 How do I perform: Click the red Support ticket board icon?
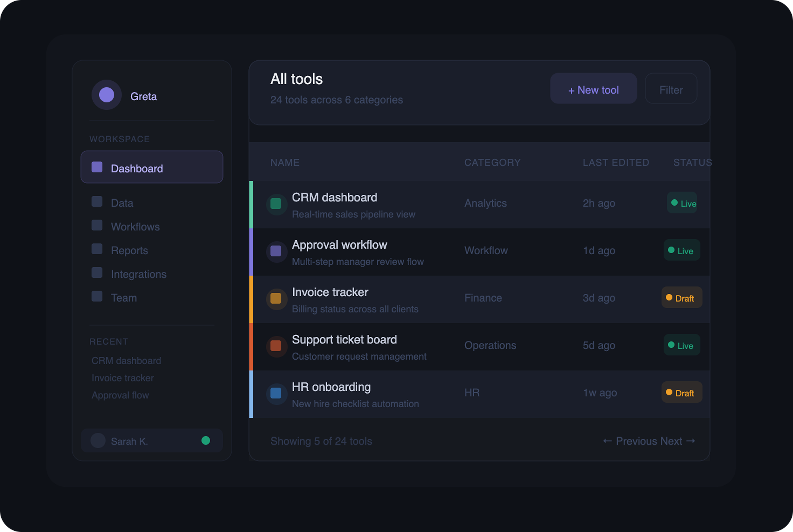[277, 347]
